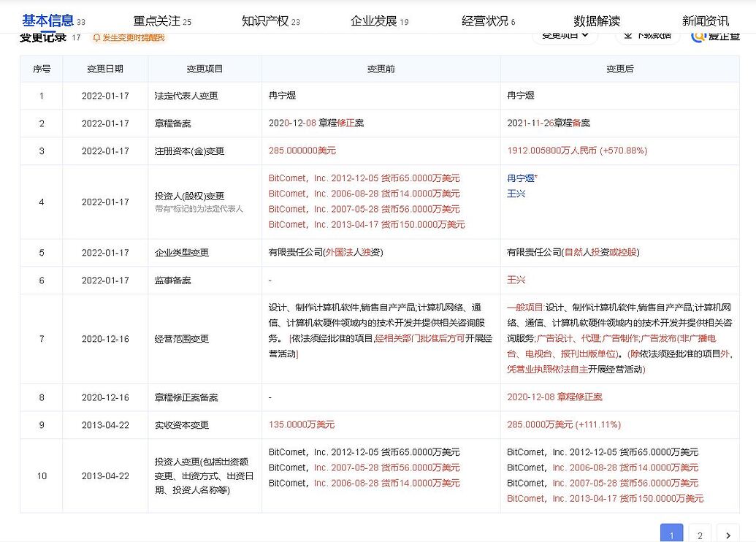Click 冉宁煜 in row 1's 变更后 column

click(520, 96)
